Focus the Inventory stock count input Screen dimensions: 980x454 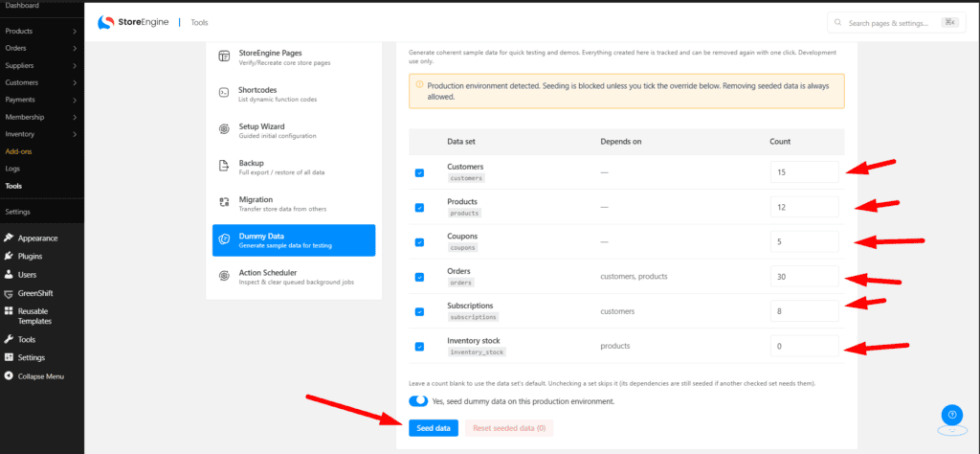[x=804, y=346]
